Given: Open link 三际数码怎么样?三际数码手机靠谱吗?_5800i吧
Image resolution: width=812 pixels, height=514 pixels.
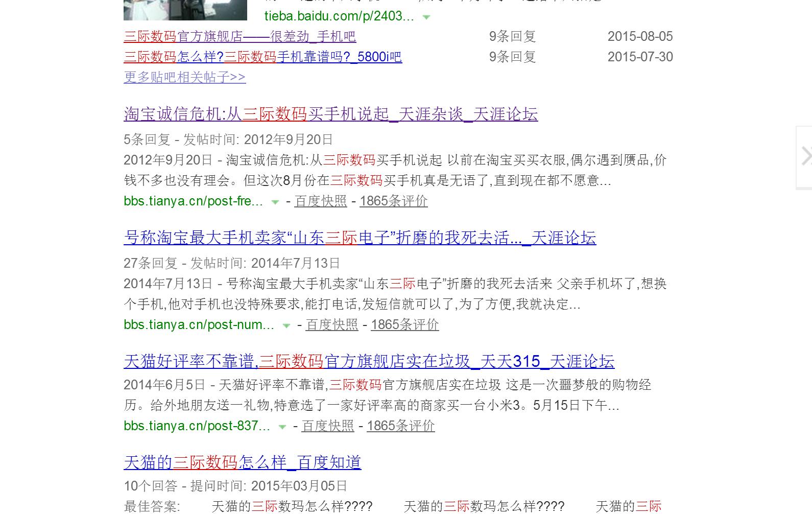Looking at the screenshot, I should coord(262,57).
